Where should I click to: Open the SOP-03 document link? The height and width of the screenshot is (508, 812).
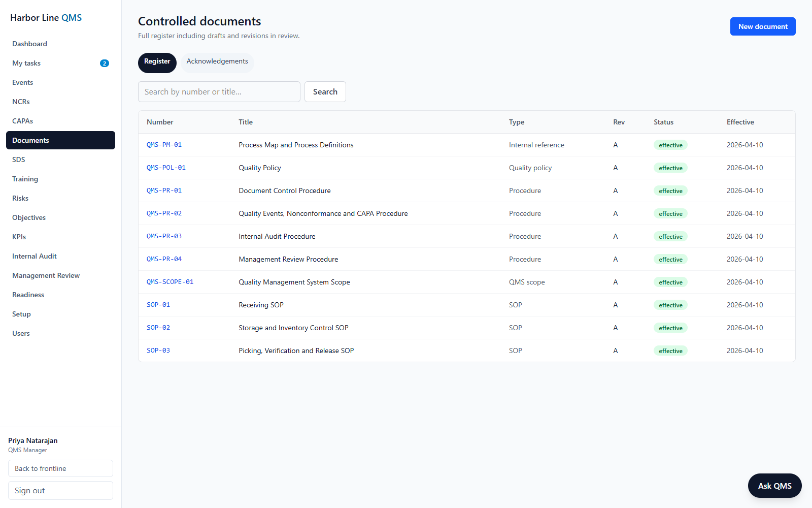158,351
